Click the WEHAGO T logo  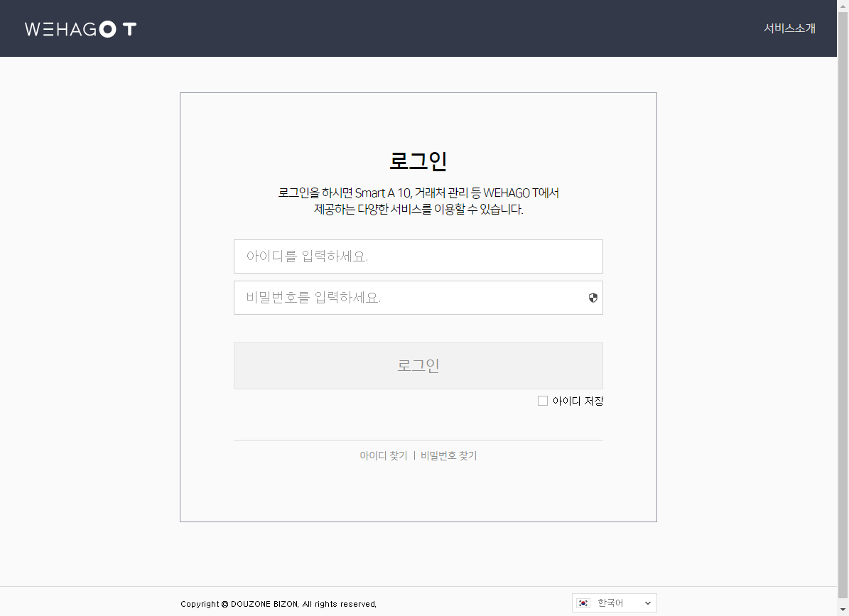(x=80, y=29)
